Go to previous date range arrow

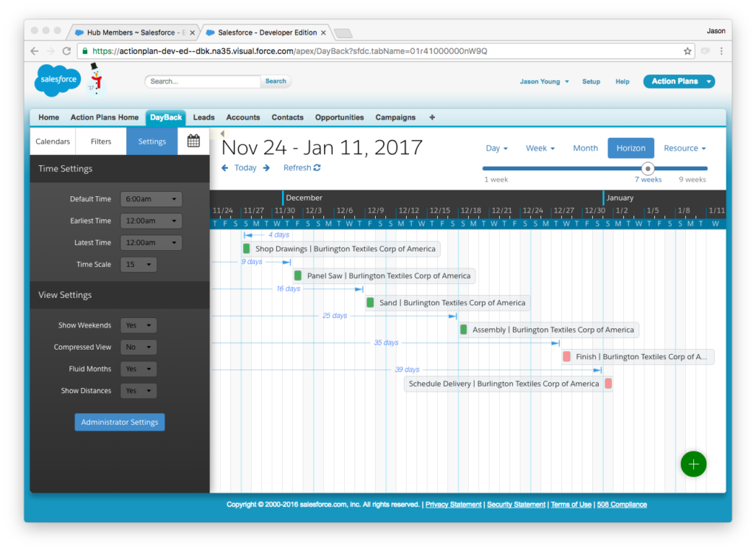[x=224, y=167]
